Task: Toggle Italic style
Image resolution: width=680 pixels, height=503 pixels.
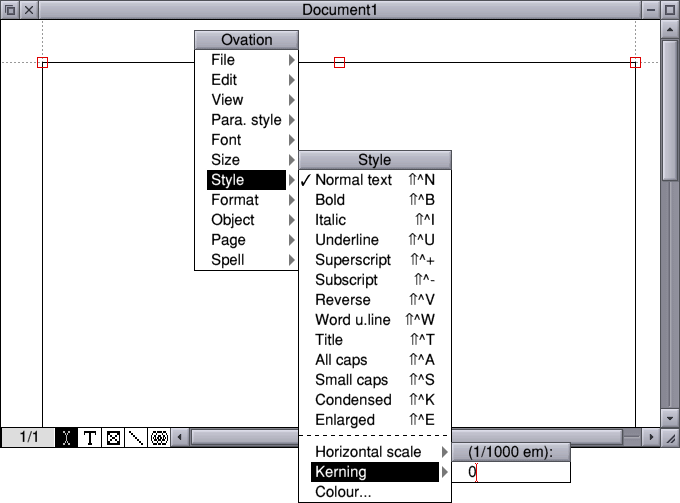Action: point(375,219)
